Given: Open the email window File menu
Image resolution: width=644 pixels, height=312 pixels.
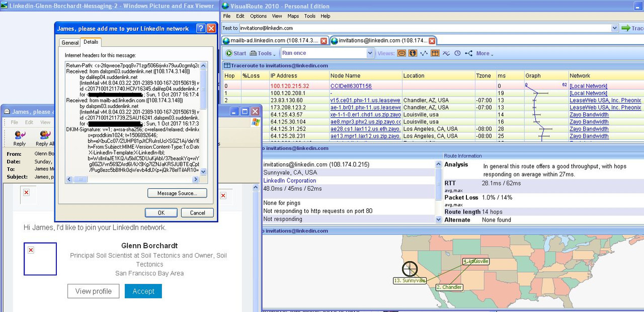Looking at the screenshot, I should (15, 122).
